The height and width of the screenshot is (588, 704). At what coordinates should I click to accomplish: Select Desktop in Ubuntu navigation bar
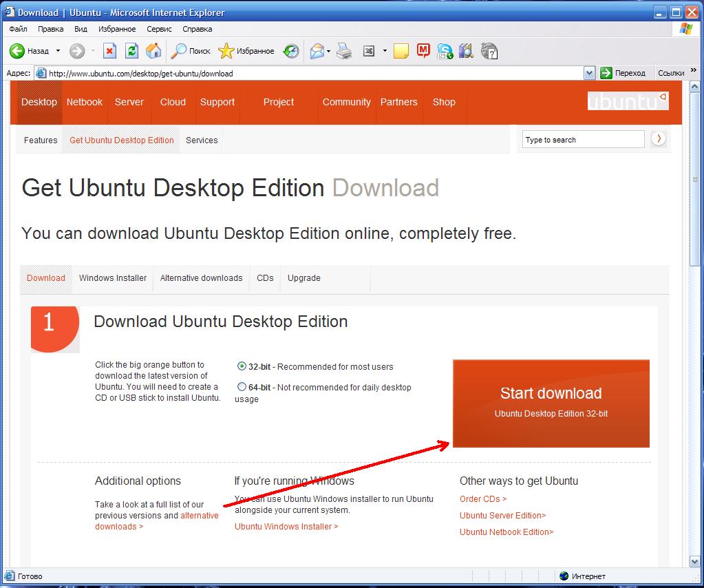39,103
